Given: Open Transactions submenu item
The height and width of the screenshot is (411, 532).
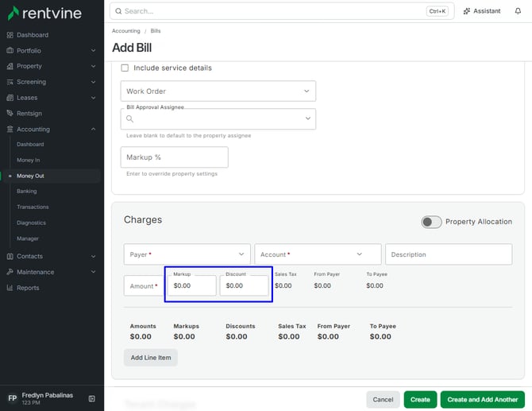Looking at the screenshot, I should click(x=33, y=207).
